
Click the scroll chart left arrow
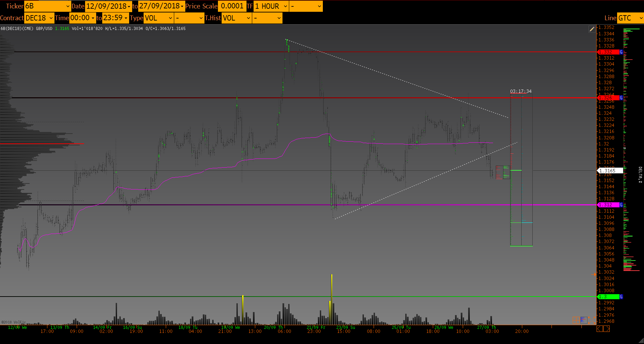[x=600, y=329]
